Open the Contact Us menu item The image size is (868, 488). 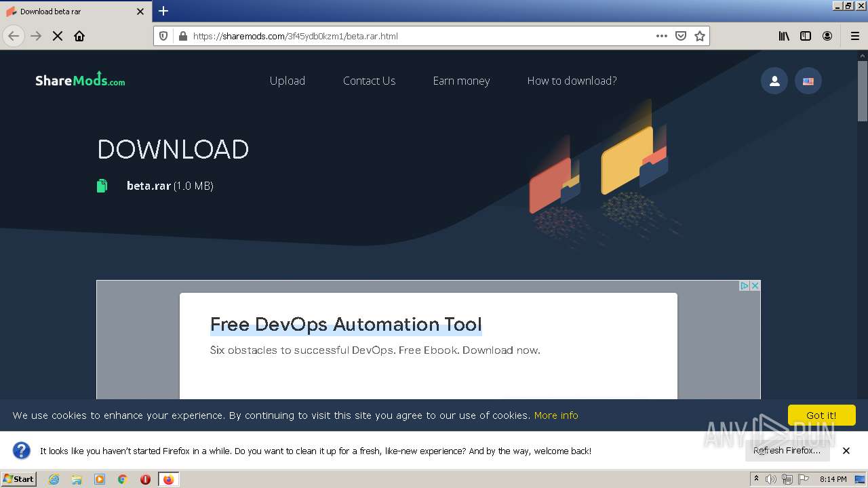(369, 81)
